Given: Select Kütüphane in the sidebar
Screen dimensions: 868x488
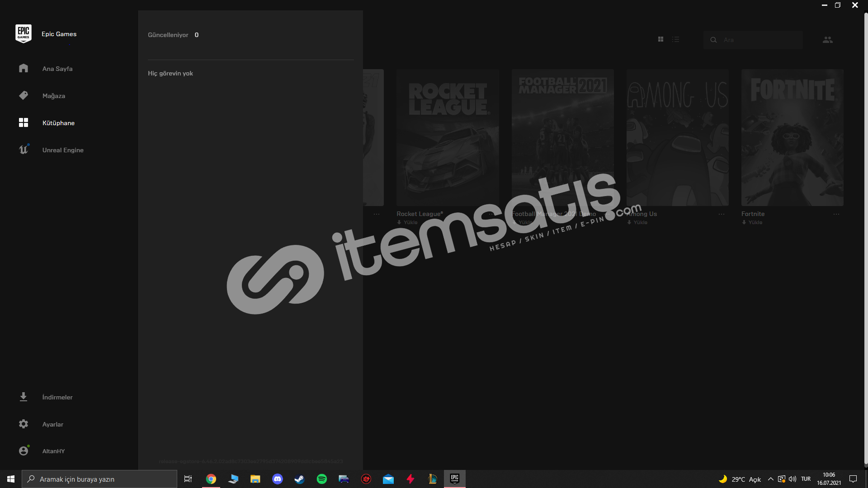Looking at the screenshot, I should pyautogui.click(x=58, y=123).
